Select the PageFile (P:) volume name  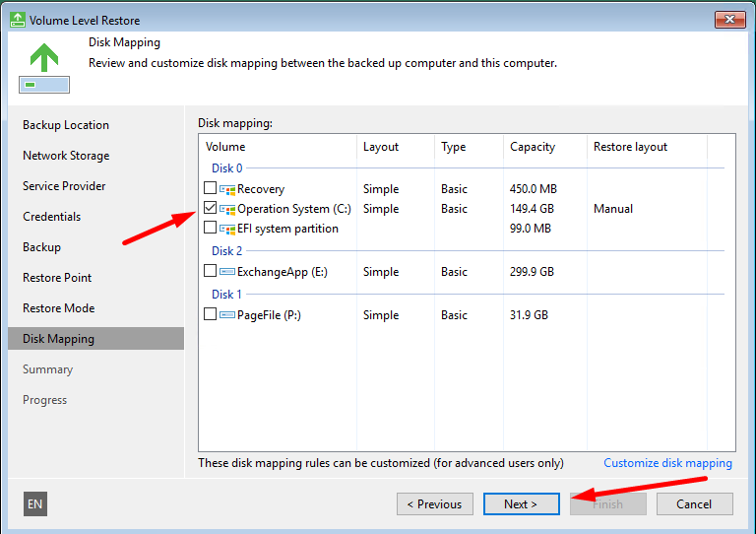point(269,315)
